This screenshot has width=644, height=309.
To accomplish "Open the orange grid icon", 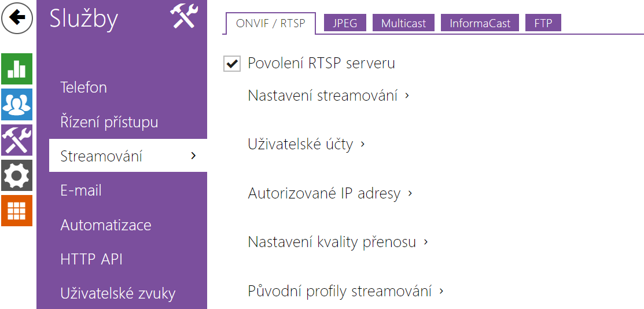I will coord(17,210).
